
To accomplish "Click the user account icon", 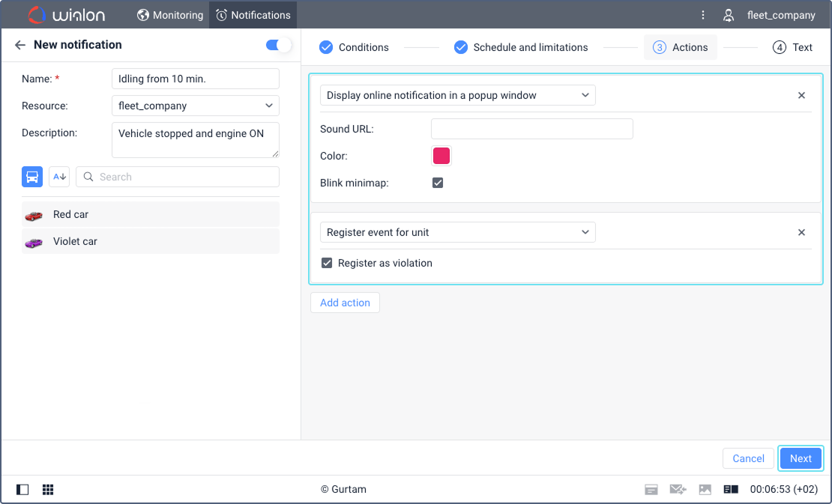I will (x=728, y=15).
